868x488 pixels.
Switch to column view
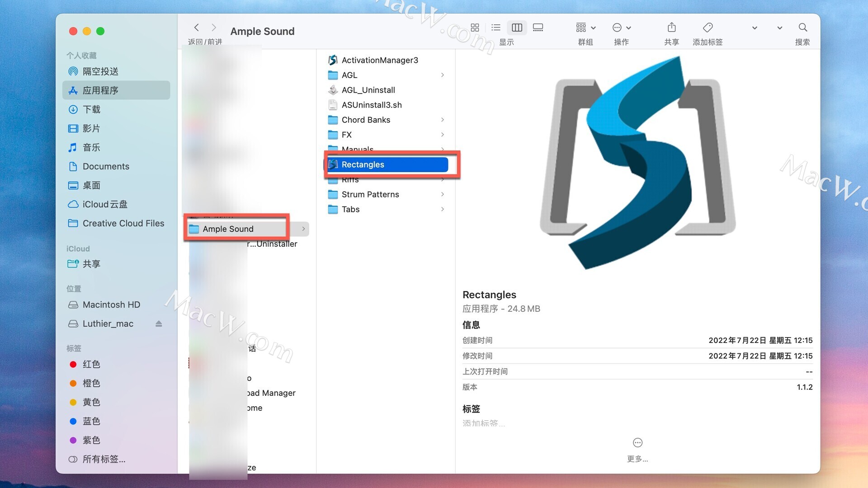click(517, 28)
